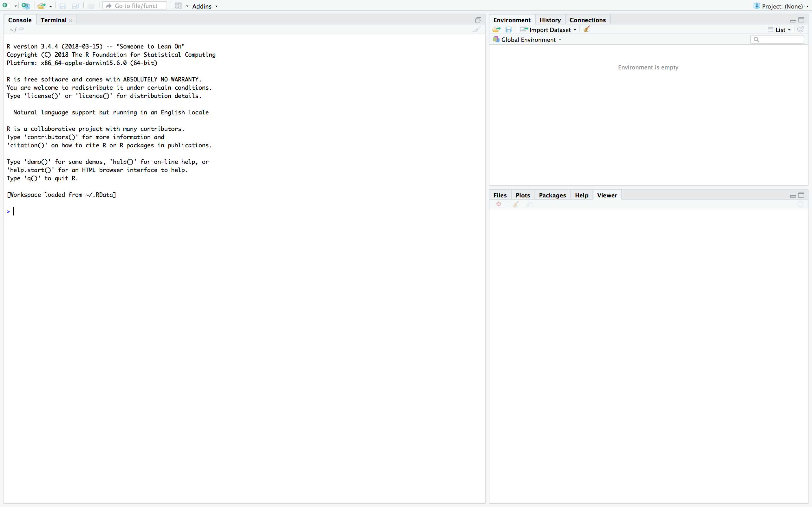Image resolution: width=812 pixels, height=507 pixels.
Task: Open the Packages tab
Action: point(552,195)
